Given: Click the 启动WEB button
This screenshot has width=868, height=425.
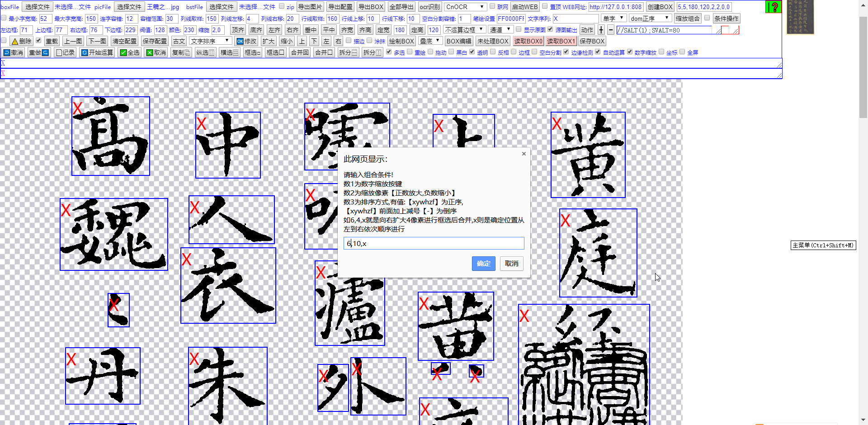Looking at the screenshot, I should pos(524,7).
